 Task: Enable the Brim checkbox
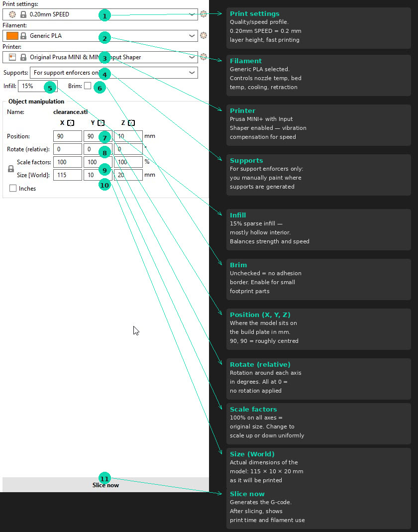(87, 86)
